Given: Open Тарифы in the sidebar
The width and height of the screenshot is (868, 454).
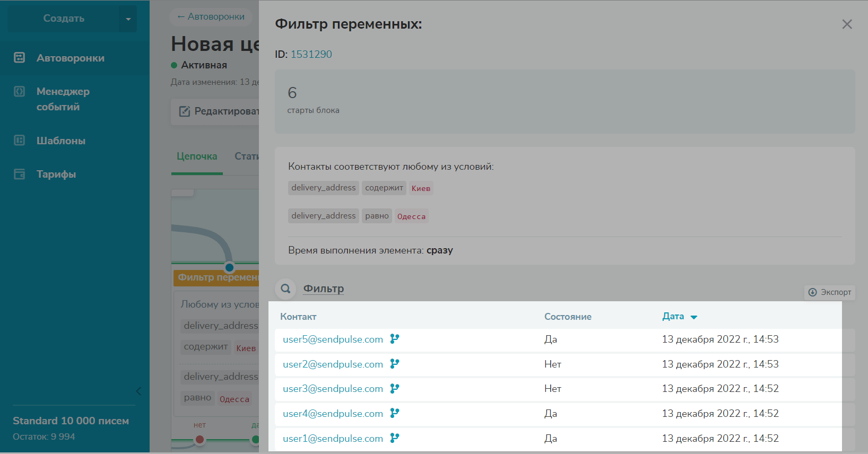Looking at the screenshot, I should (x=56, y=174).
